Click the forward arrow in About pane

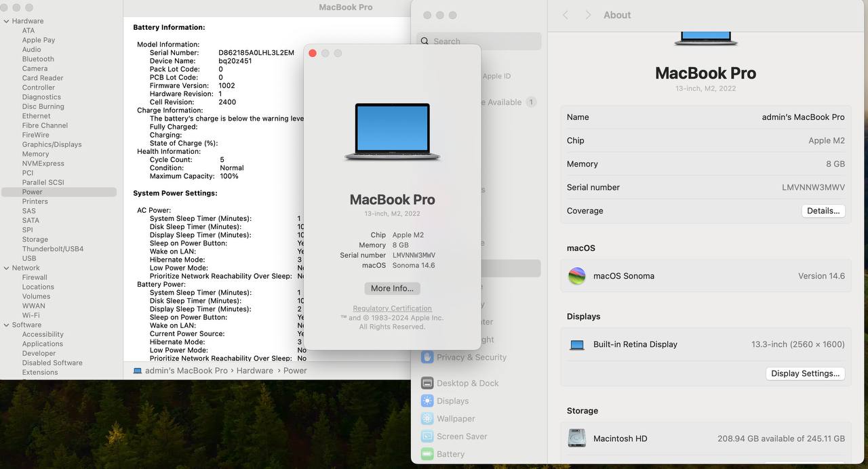(x=587, y=15)
